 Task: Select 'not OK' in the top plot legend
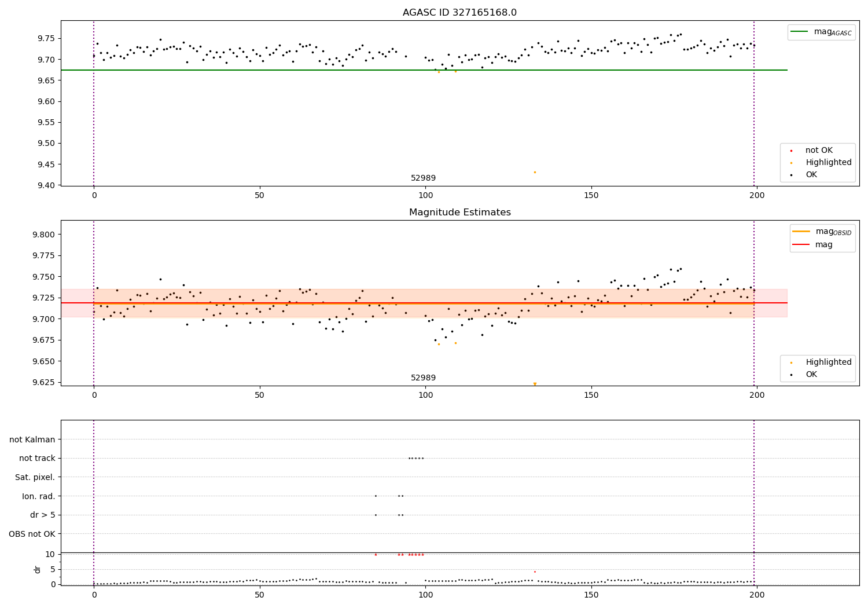[x=819, y=151]
